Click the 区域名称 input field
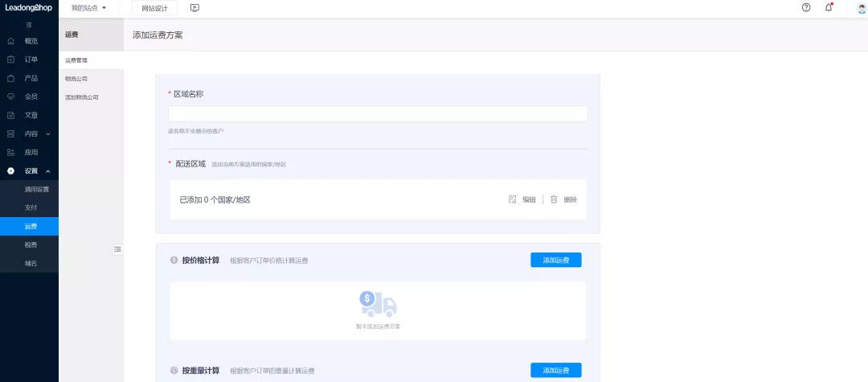The width and height of the screenshot is (868, 382). [378, 113]
